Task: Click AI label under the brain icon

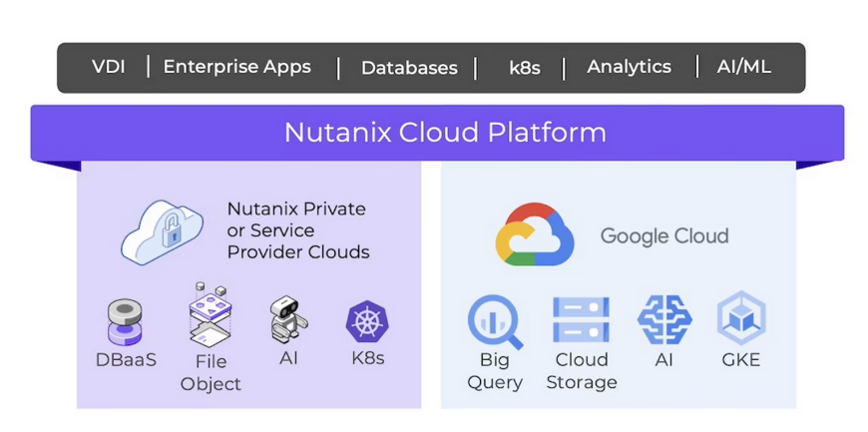Action: click(x=663, y=360)
